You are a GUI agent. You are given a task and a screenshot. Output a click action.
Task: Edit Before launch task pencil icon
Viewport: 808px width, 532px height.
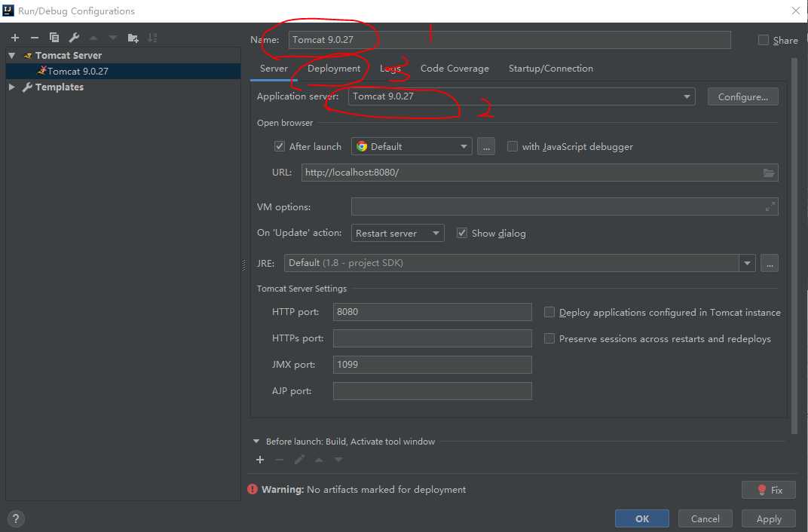click(299, 460)
